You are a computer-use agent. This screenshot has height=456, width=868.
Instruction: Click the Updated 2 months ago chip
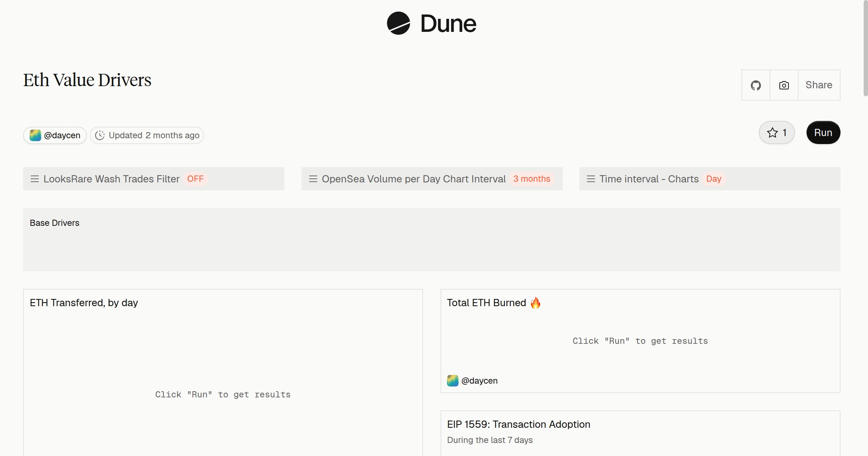(x=147, y=135)
